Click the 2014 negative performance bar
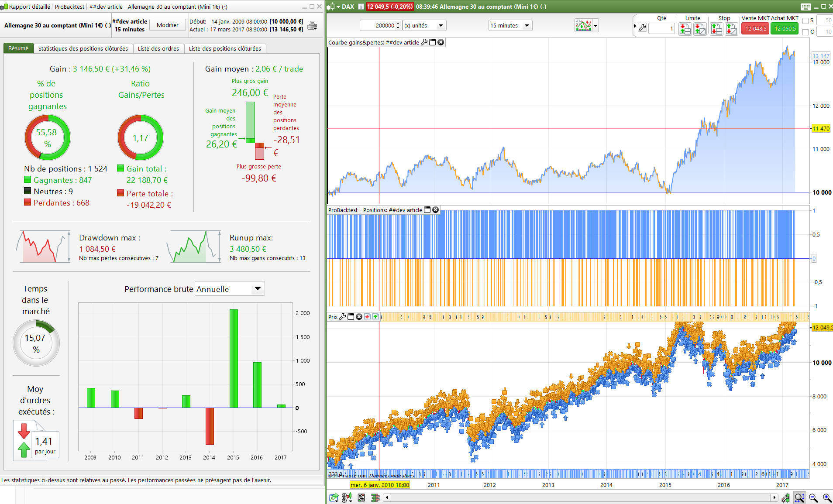The height and width of the screenshot is (504, 833). coord(210,426)
